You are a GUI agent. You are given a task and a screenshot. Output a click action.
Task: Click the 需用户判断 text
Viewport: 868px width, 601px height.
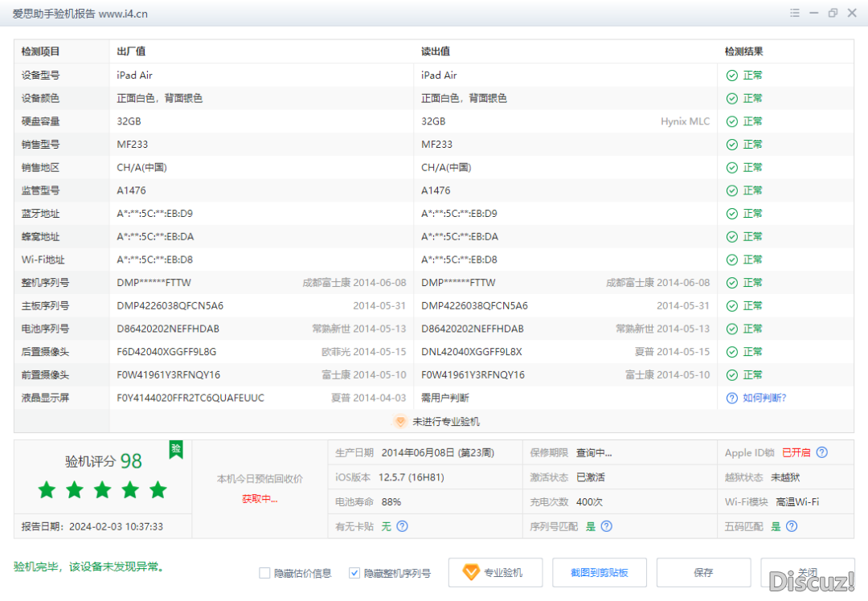point(445,398)
